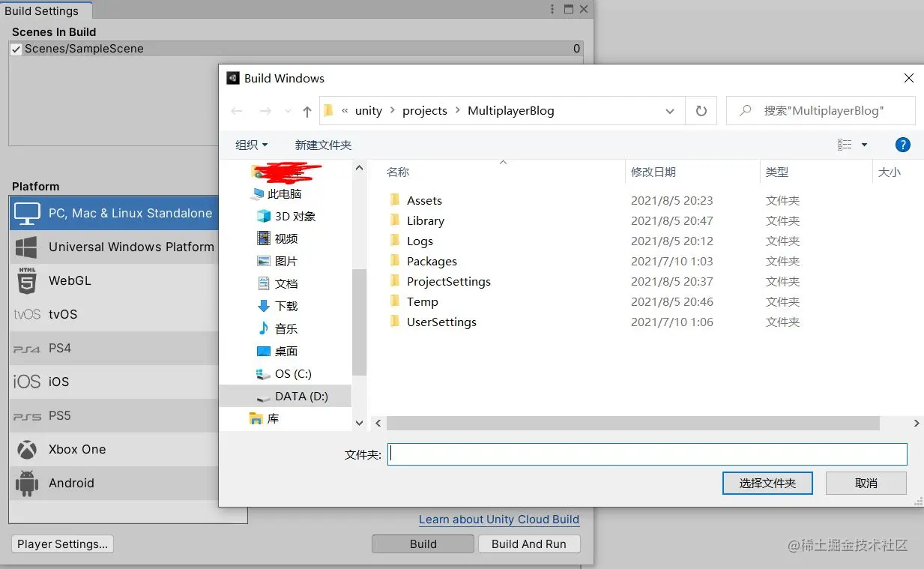924x569 pixels.
Task: Select the iOS platform icon
Action: (x=27, y=382)
